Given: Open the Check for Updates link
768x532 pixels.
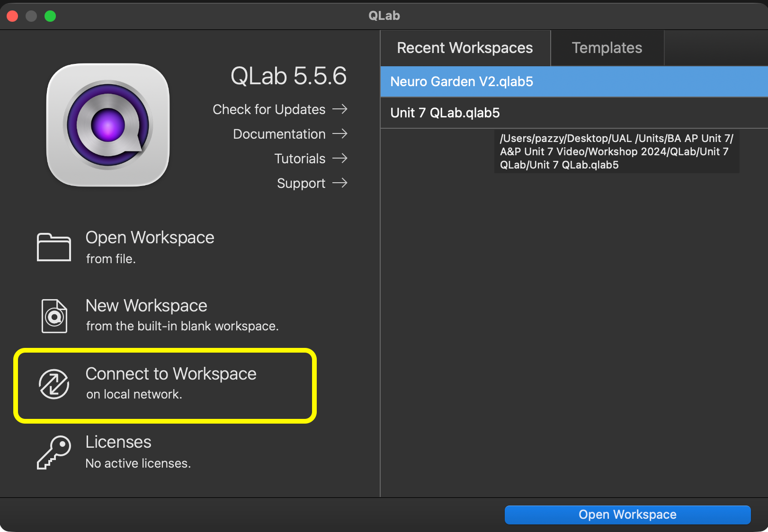Looking at the screenshot, I should (x=269, y=109).
